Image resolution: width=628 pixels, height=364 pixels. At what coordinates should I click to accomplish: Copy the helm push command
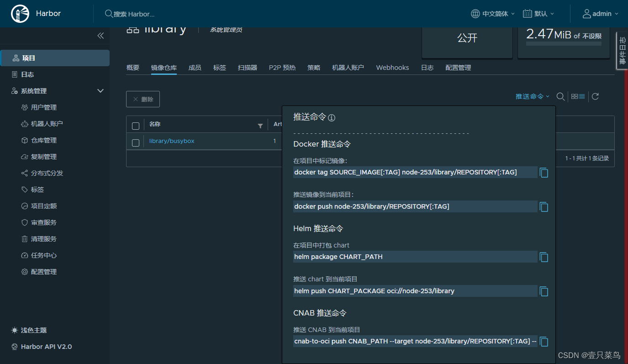pos(544,291)
